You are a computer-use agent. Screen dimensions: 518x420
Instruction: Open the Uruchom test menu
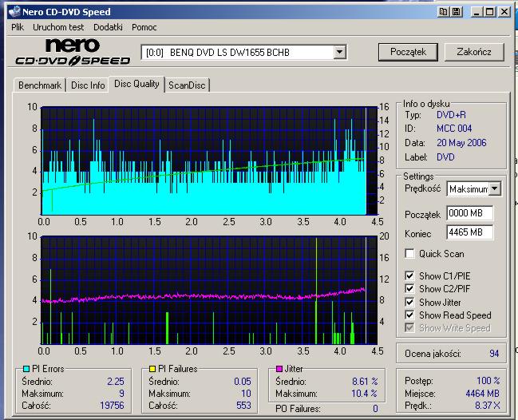(x=58, y=27)
